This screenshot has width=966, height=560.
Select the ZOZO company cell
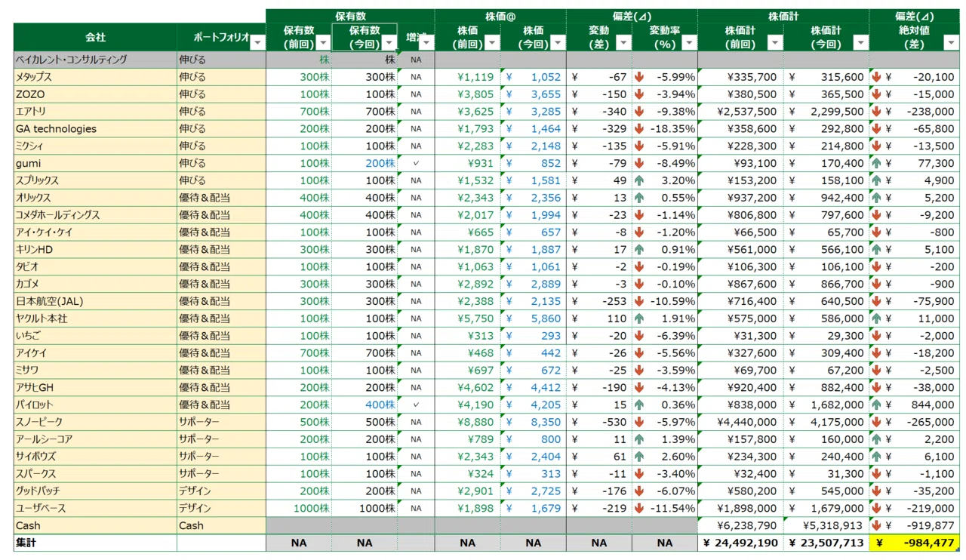95,94
